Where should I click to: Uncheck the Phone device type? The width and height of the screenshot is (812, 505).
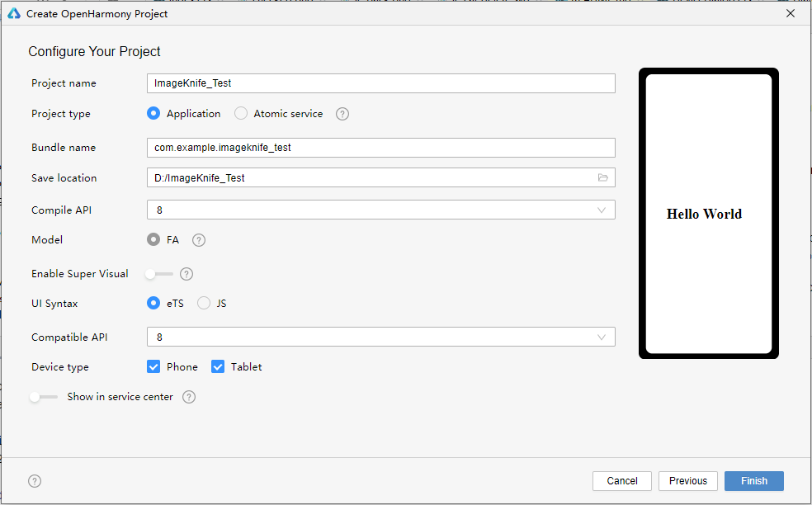[153, 366]
